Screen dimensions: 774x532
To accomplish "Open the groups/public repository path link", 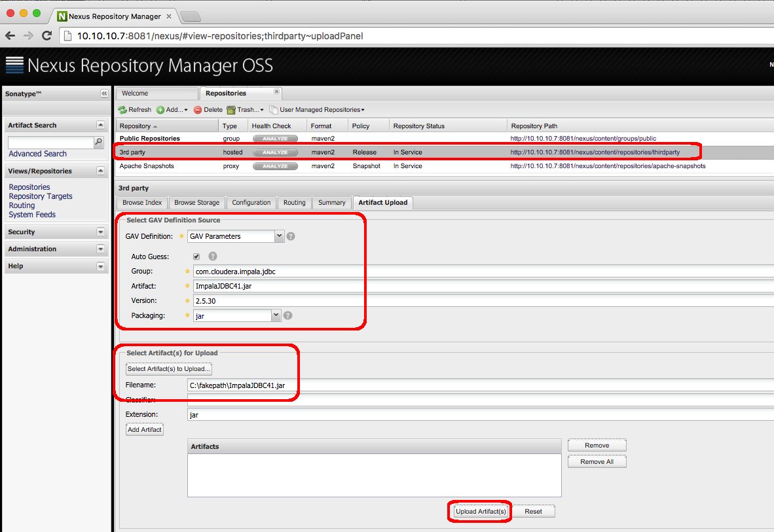I will 583,139.
